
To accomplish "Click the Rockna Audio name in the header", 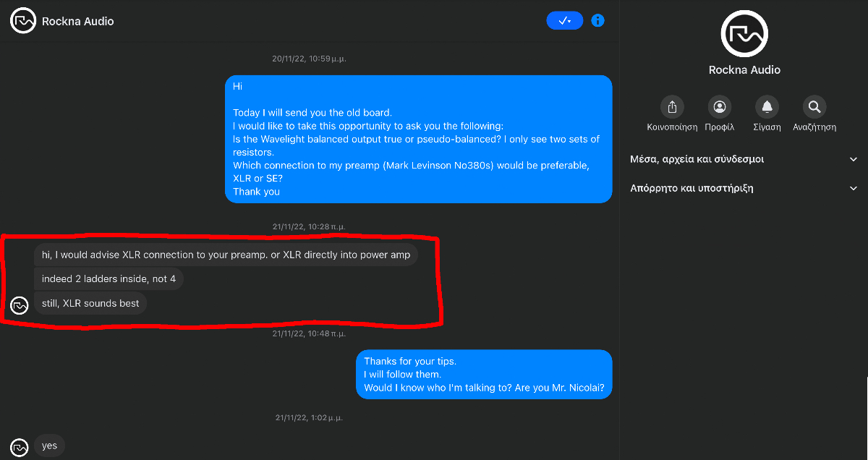I will (x=78, y=21).
